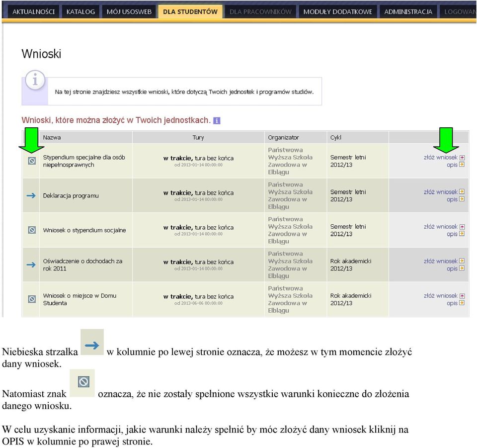Click blocked icon for Wniosek o stypendium socjalne
The height and width of the screenshot is (448, 477).
(x=32, y=230)
